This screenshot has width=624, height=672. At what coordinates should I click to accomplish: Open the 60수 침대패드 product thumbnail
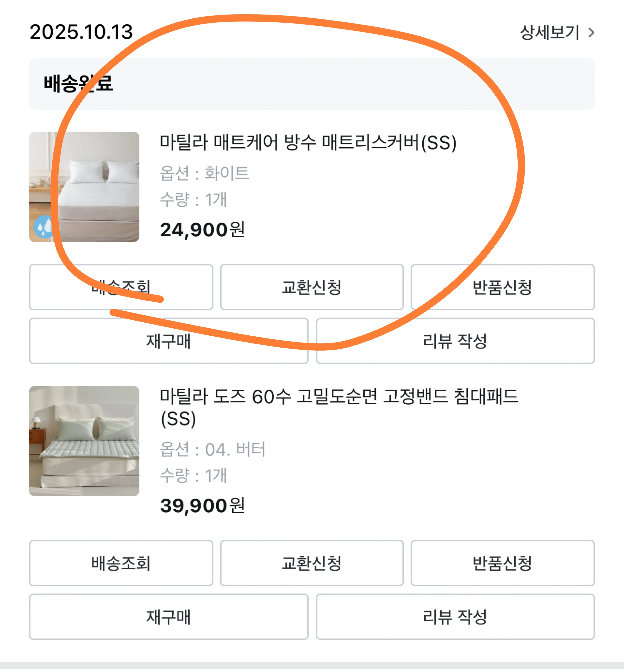tap(84, 441)
